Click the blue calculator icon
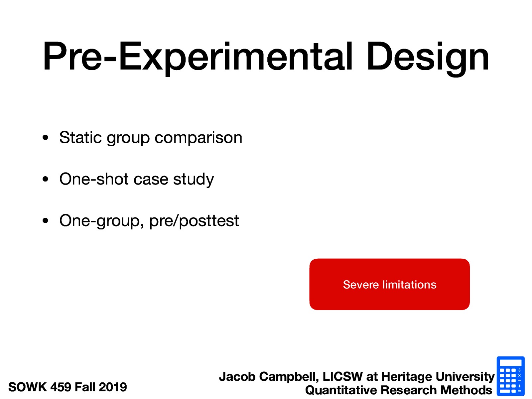The image size is (532, 399). pyautogui.click(x=511, y=376)
